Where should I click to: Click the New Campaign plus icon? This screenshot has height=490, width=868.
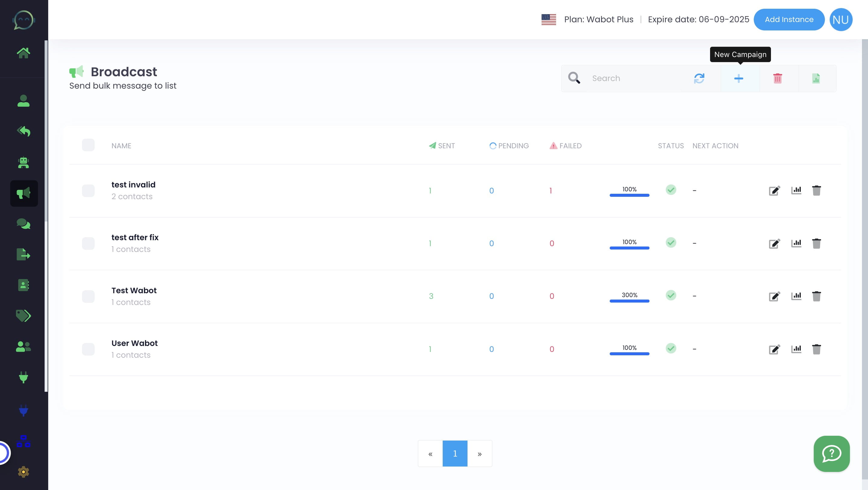pyautogui.click(x=739, y=79)
